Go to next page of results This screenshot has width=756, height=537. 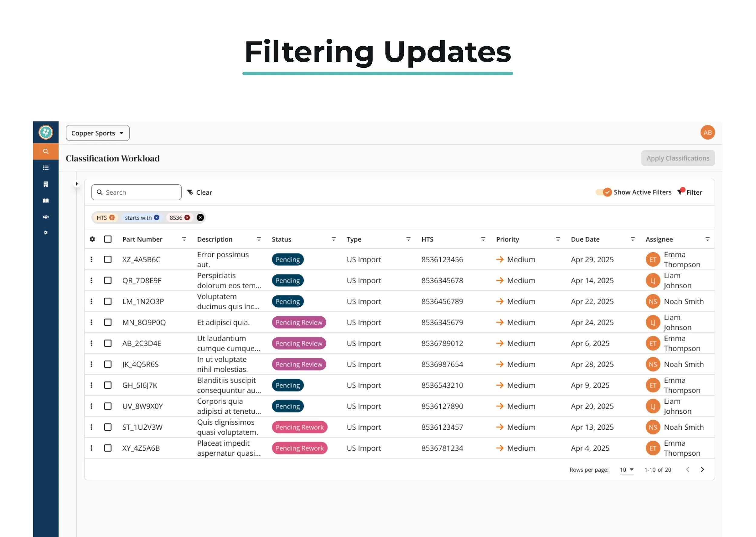click(702, 470)
